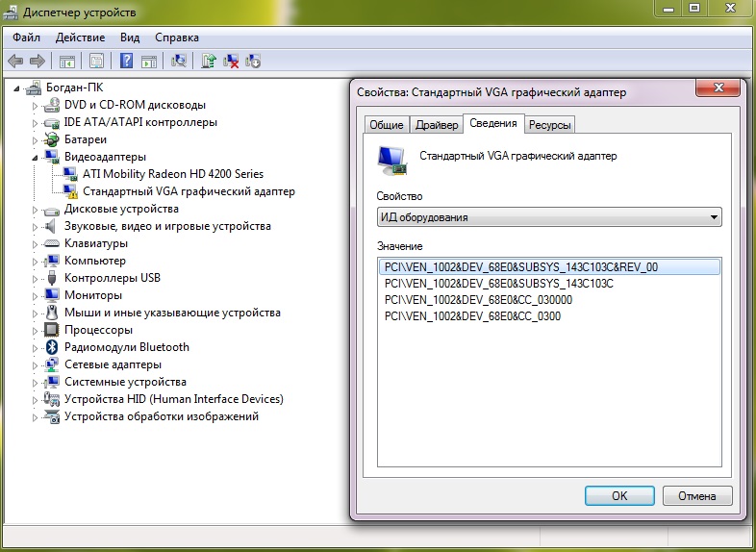This screenshot has height=552, width=756.
Task: Click the Uninstall device red-X icon
Action: (231, 62)
